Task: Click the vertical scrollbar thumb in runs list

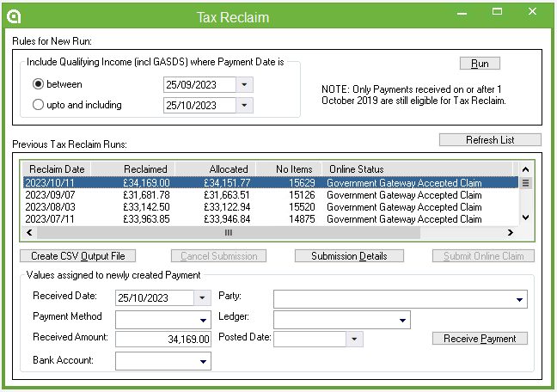Action: click(x=526, y=183)
